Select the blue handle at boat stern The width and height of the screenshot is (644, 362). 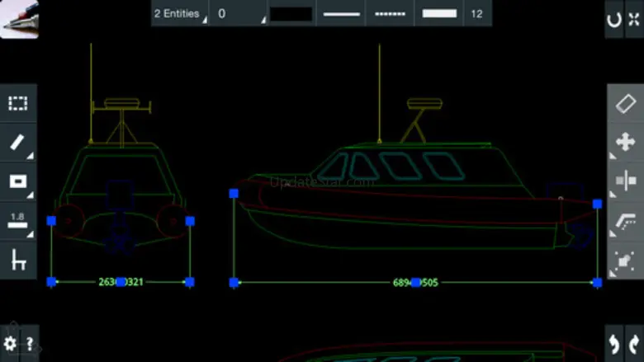pos(598,205)
